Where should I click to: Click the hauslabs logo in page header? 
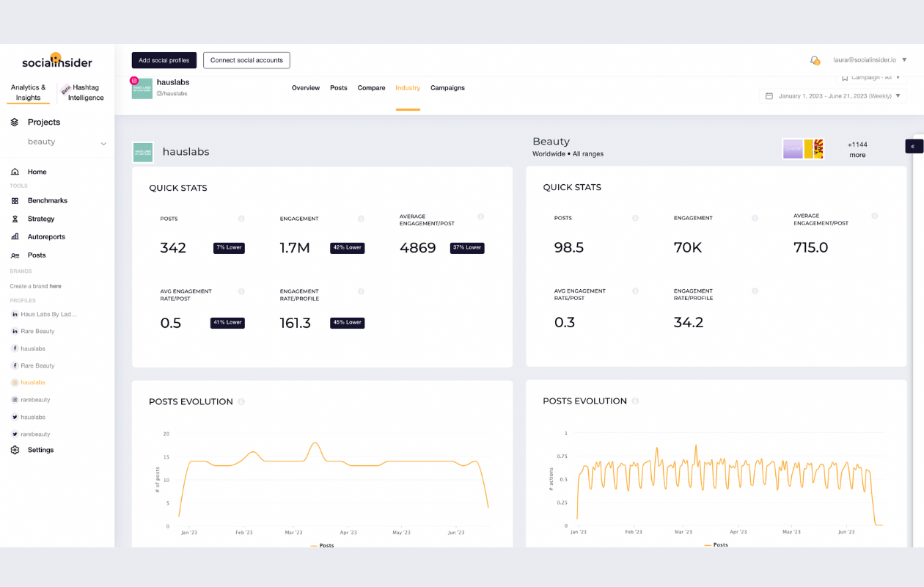(x=142, y=88)
